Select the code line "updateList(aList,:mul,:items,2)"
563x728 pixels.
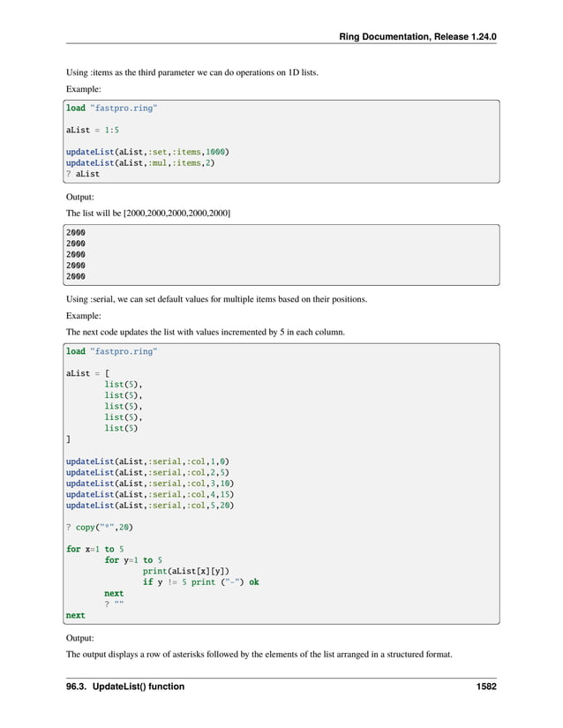140,163
